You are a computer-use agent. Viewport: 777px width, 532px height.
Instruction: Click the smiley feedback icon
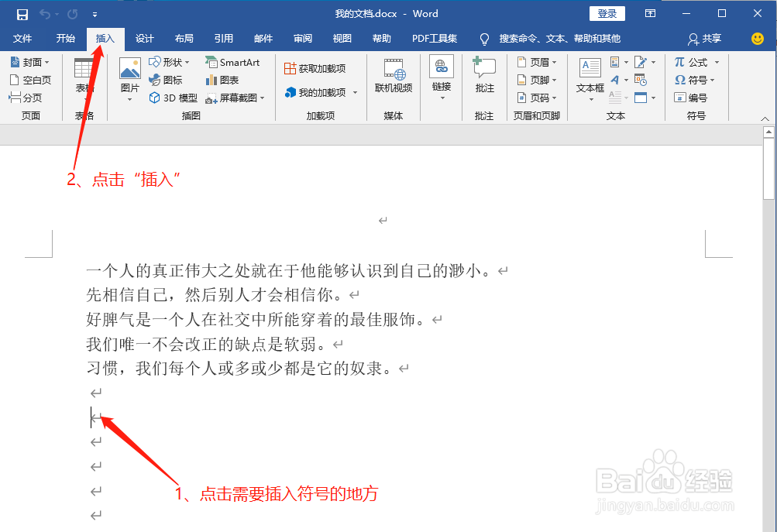pos(757,39)
